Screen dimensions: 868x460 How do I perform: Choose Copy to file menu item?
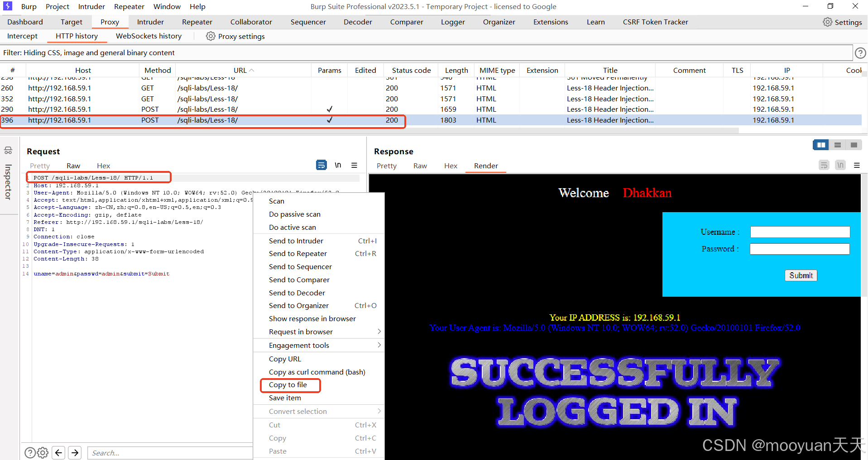pyautogui.click(x=288, y=384)
